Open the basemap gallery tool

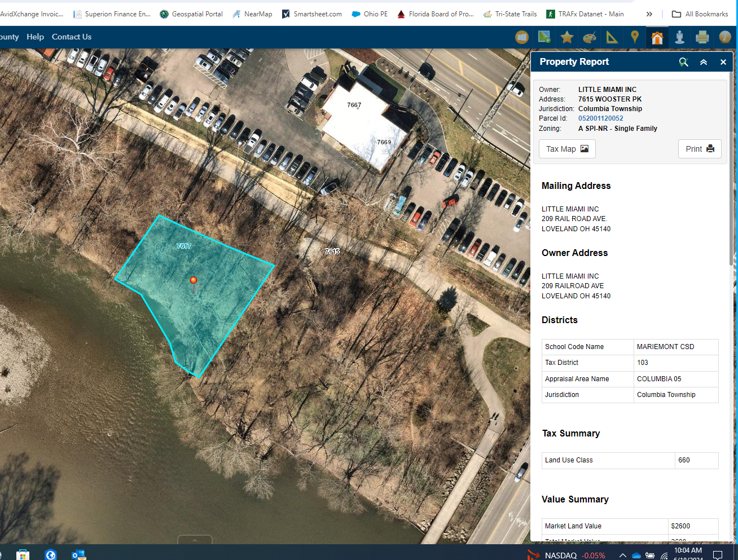tap(522, 37)
